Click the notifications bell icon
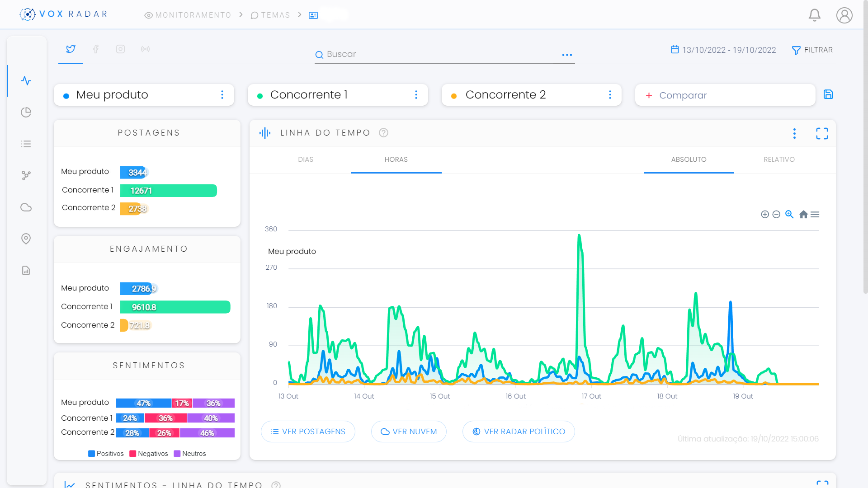The height and width of the screenshot is (488, 868). 814,15
